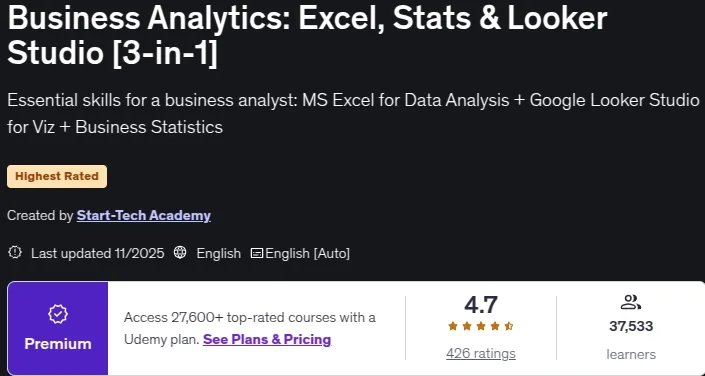The height and width of the screenshot is (376, 705).
Task: Click the five-star rating icons
Action: point(481,327)
